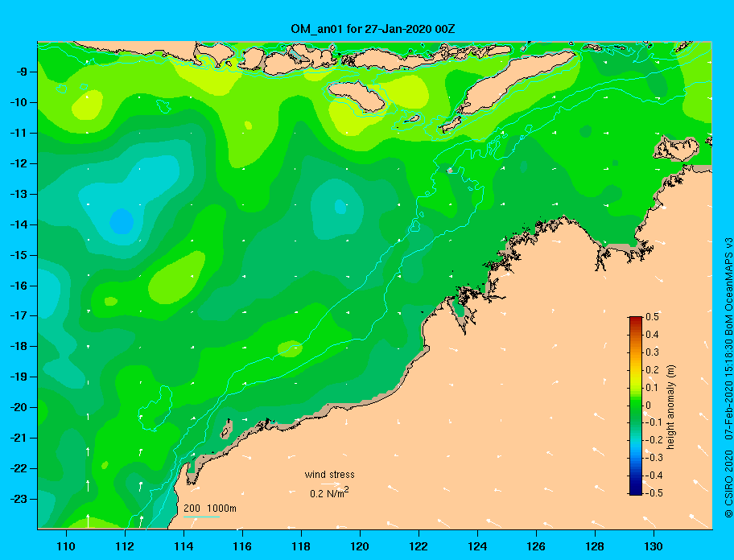Click the height anomaly color bar
Screen dimensions: 734x560
(636, 406)
